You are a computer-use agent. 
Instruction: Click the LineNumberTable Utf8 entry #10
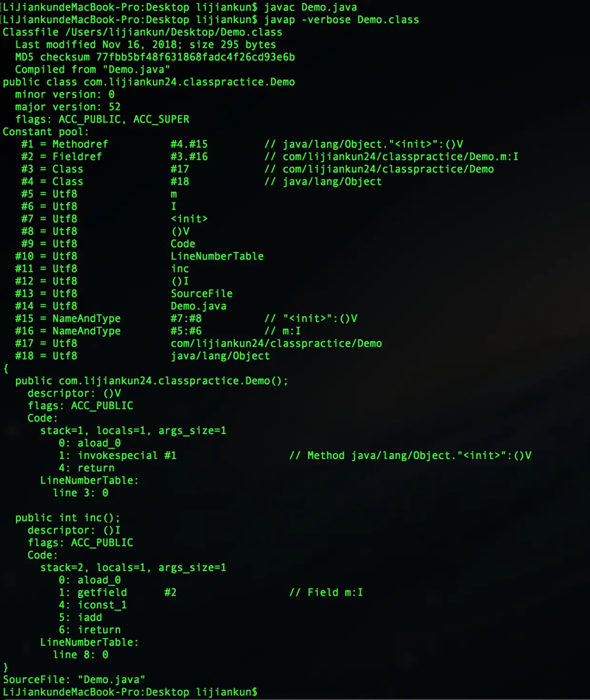coord(139,256)
